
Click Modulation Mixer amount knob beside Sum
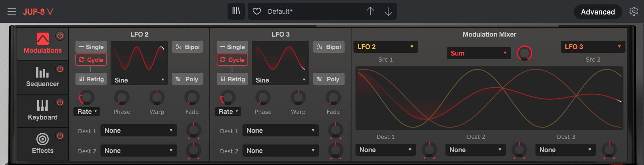[x=524, y=53]
